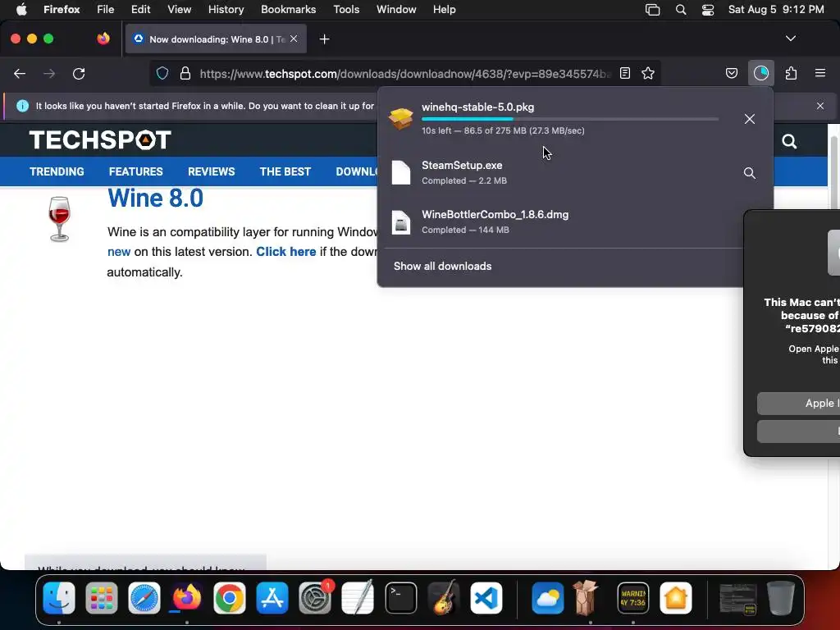Bookmark this page with the star icon
Image resolution: width=840 pixels, height=630 pixels.
click(648, 73)
